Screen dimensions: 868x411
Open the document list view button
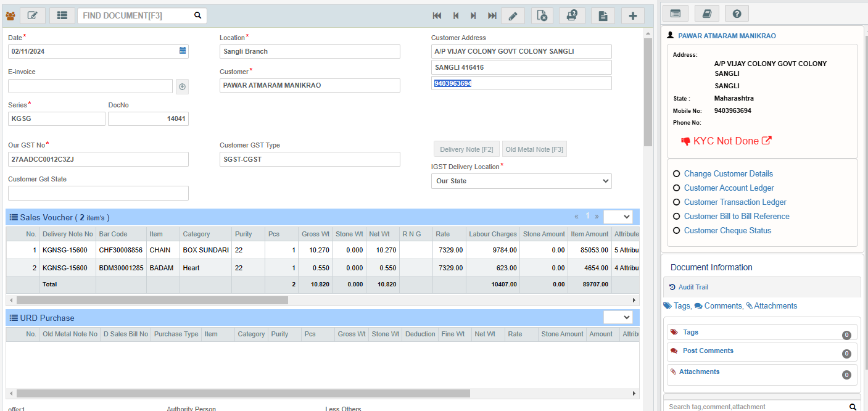click(x=62, y=16)
